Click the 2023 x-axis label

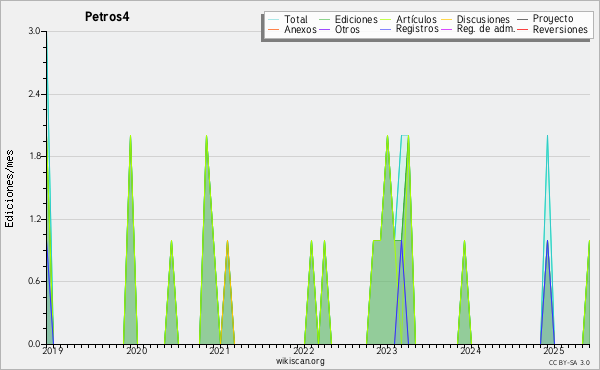point(387,351)
